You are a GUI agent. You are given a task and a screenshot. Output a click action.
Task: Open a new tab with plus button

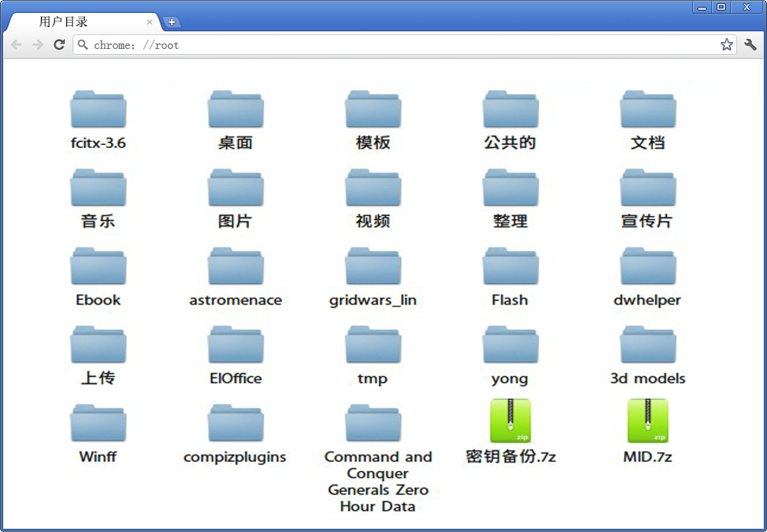tap(172, 22)
